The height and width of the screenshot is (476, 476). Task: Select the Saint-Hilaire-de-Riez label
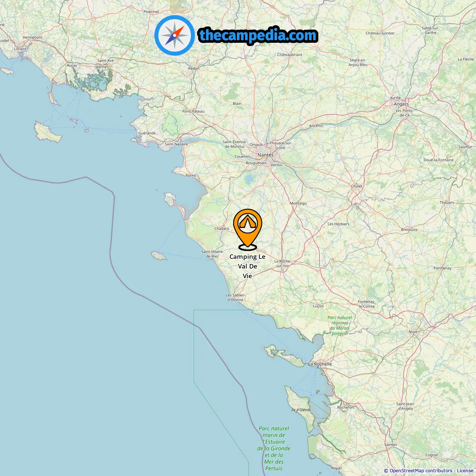point(212,254)
